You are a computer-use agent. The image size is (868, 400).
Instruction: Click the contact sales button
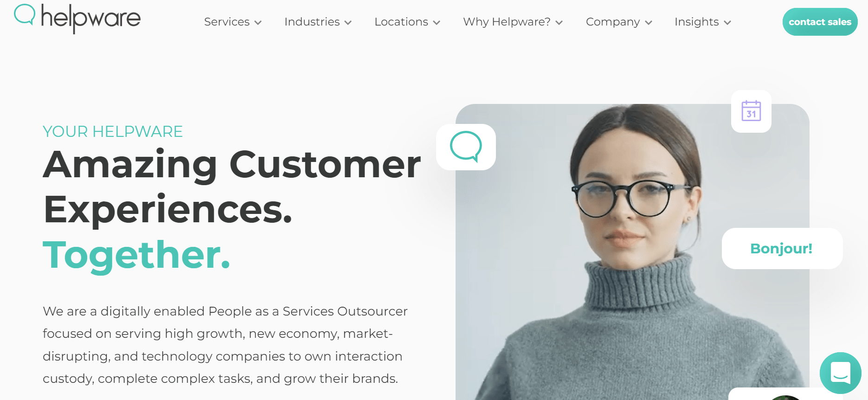point(820,22)
